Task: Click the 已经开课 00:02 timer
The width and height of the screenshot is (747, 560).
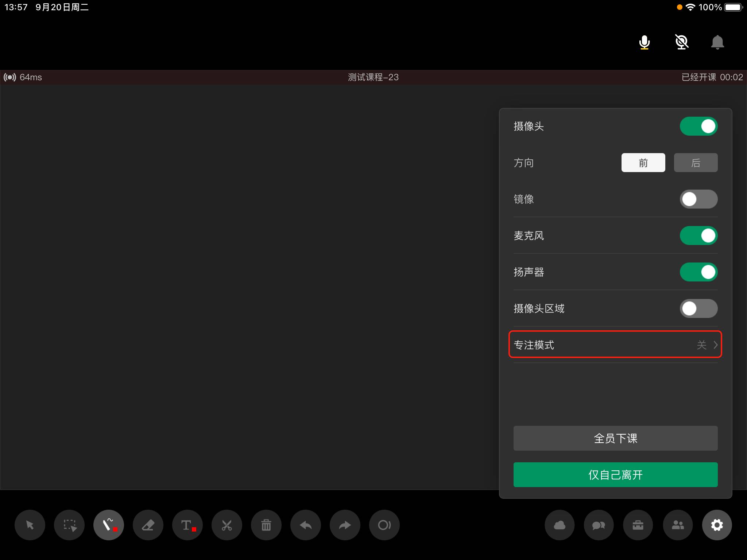Action: tap(712, 77)
